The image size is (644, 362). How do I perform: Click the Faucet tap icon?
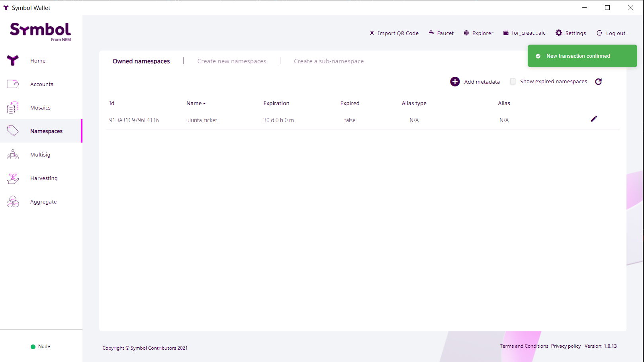[431, 33]
